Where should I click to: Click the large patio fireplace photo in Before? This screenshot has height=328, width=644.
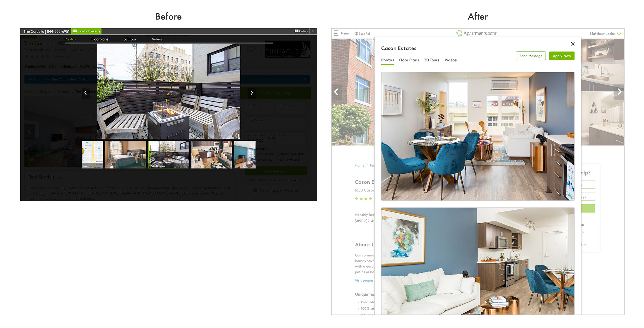click(169, 91)
